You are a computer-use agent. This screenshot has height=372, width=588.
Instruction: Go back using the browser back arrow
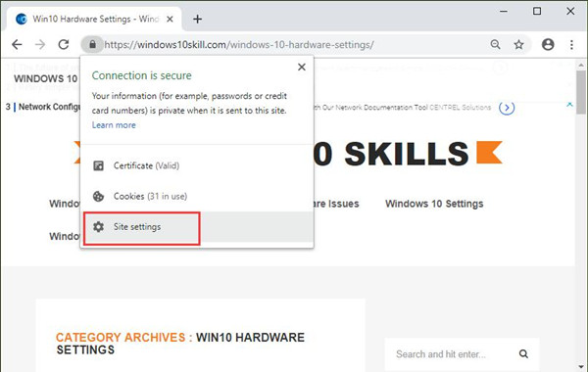[17, 45]
